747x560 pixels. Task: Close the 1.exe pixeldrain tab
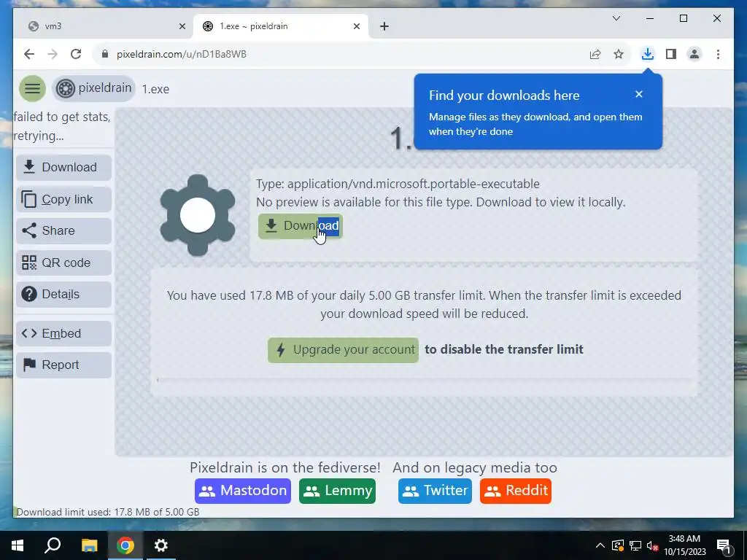[x=356, y=27]
